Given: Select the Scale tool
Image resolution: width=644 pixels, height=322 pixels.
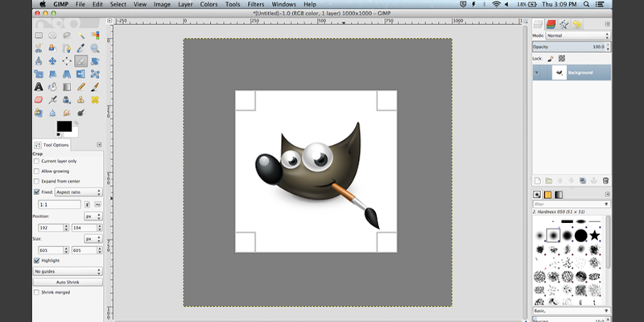Looking at the screenshot, I should point(39,74).
